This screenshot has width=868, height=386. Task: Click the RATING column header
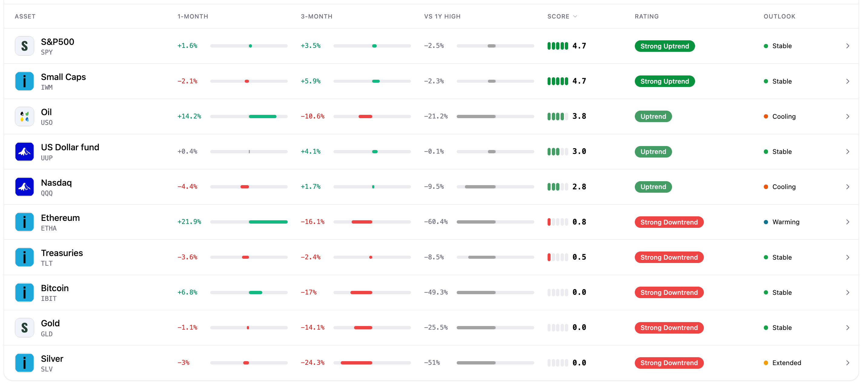(647, 16)
